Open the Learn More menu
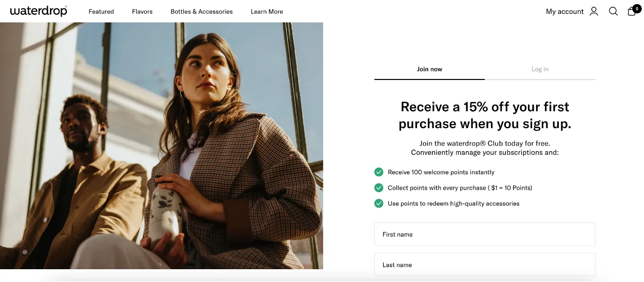Screen dimensions: 644x282 [x=267, y=11]
